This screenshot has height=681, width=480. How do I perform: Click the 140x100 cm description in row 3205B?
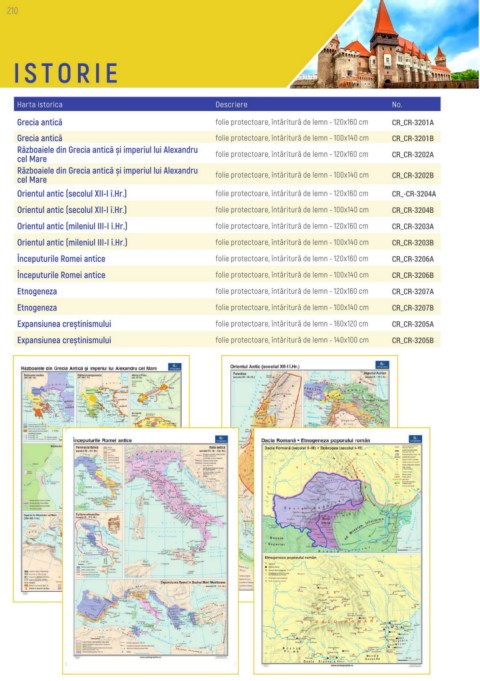pos(292,340)
